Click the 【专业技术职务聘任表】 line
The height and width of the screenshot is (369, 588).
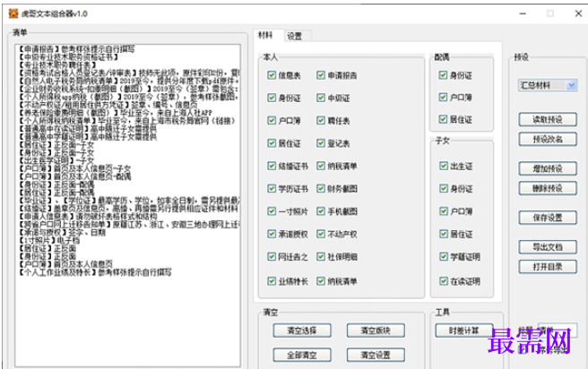pos(56,64)
